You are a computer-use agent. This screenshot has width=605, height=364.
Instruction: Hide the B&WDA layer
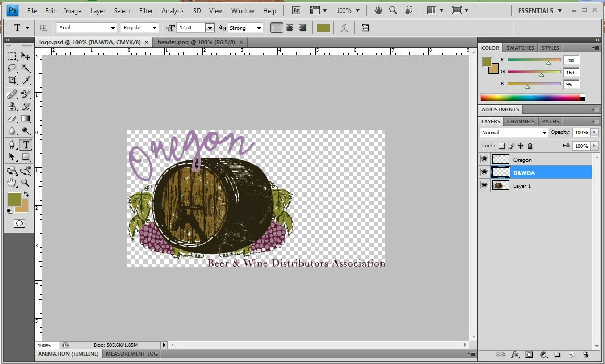pos(484,172)
